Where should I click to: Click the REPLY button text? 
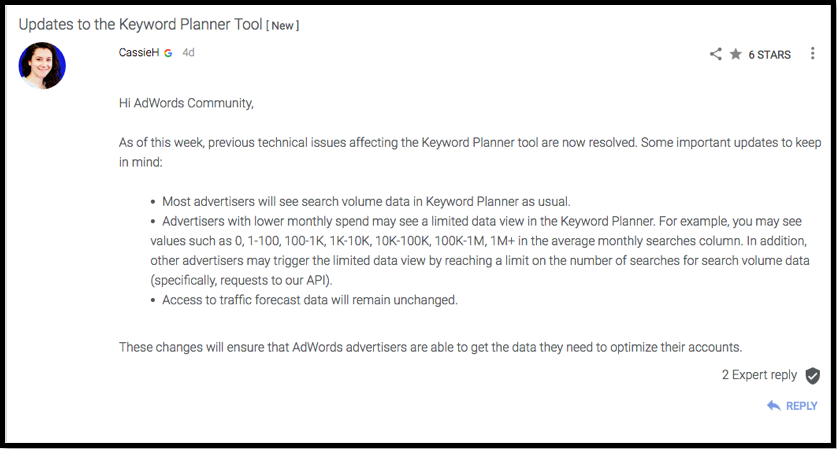(801, 406)
